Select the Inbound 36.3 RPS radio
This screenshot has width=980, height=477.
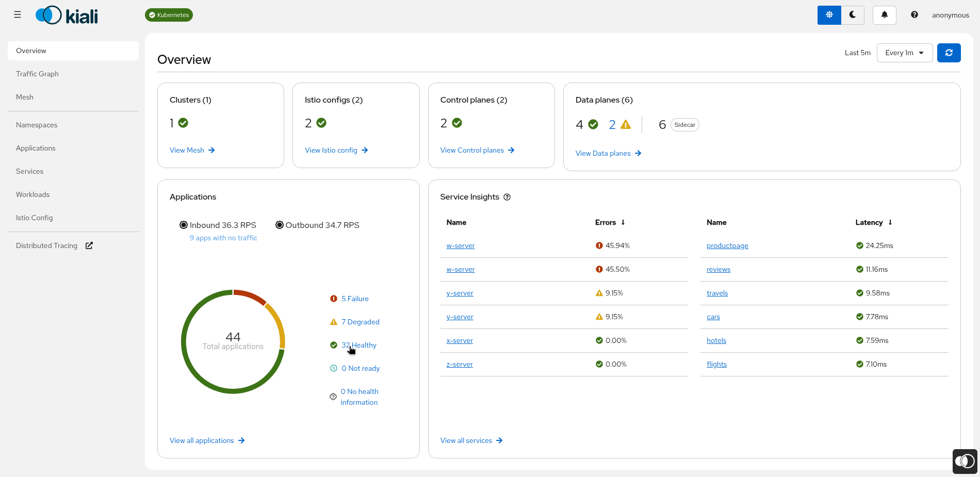tap(184, 225)
